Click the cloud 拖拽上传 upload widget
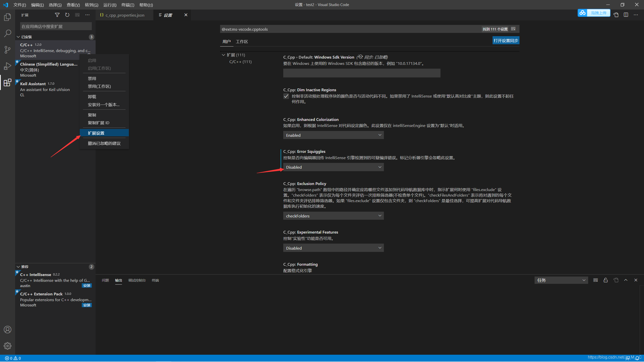The height and width of the screenshot is (362, 644). click(594, 13)
